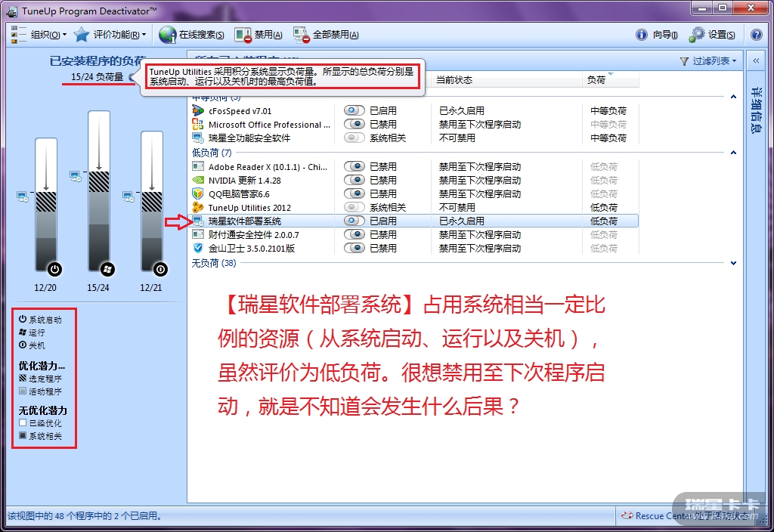Click the 组织 toolbar icon
Image resolution: width=774 pixels, height=532 pixels.
tap(18, 35)
